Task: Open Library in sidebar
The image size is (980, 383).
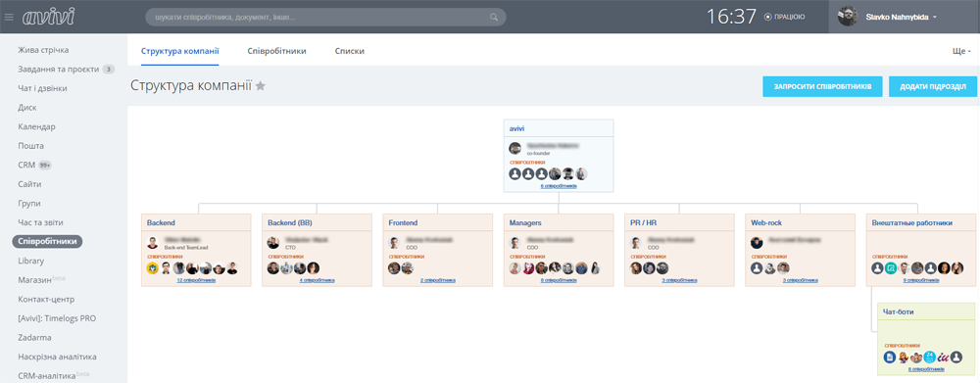Action: click(31, 261)
